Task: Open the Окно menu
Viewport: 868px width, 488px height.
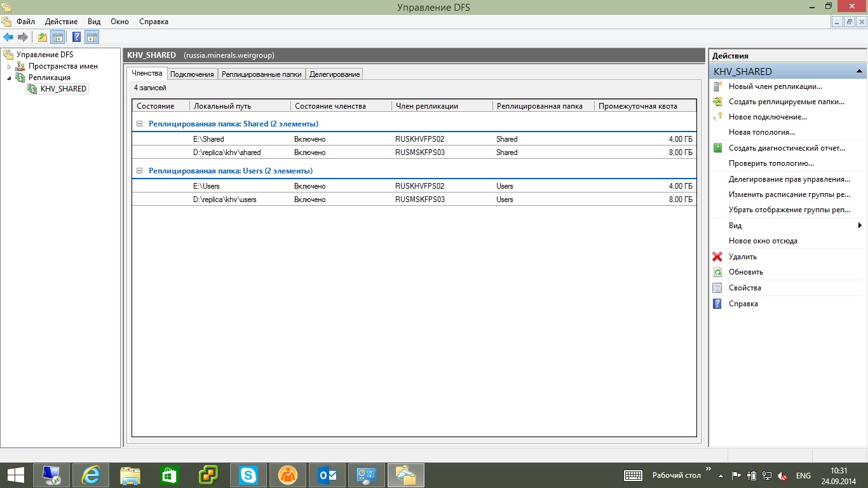Action: pos(119,22)
